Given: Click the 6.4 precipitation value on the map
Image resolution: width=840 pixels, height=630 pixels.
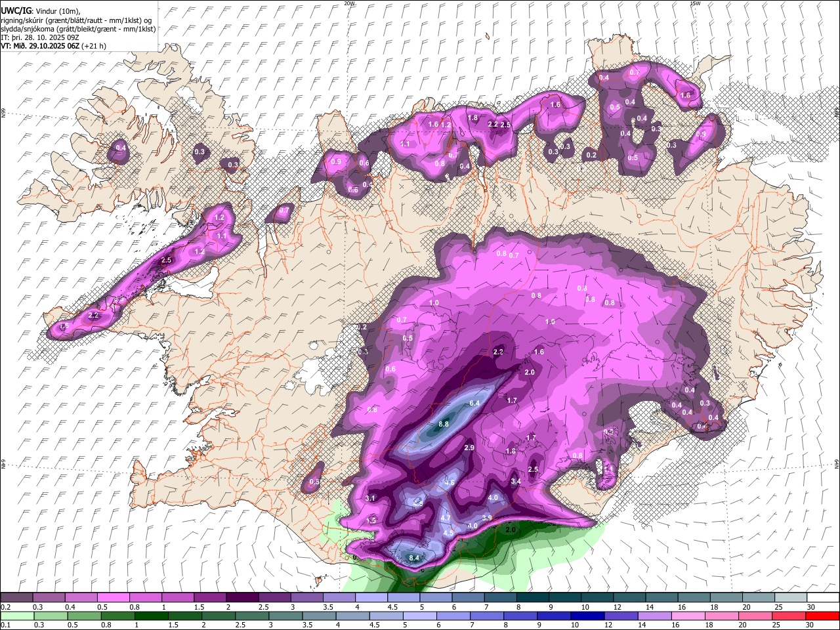Looking at the screenshot, I should pyautogui.click(x=475, y=403).
